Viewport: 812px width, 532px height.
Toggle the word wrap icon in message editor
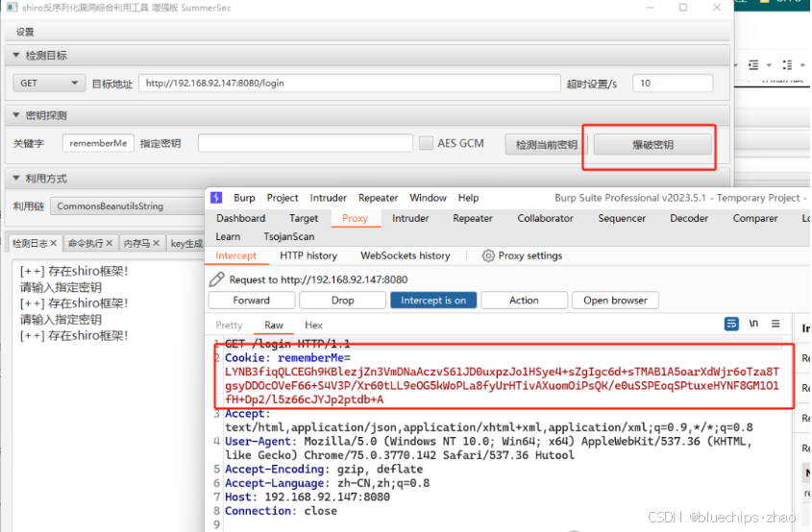click(x=731, y=324)
